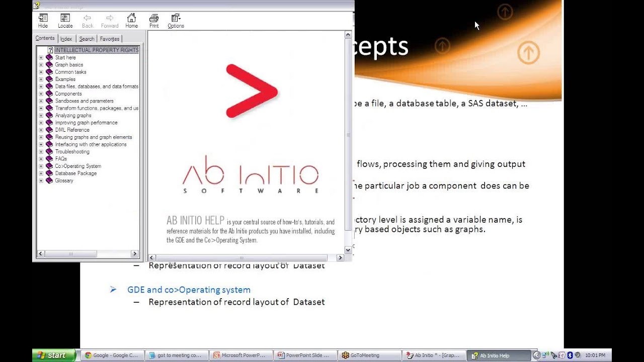
Task: Select the Troubleshooting topic text
Action: point(72,151)
